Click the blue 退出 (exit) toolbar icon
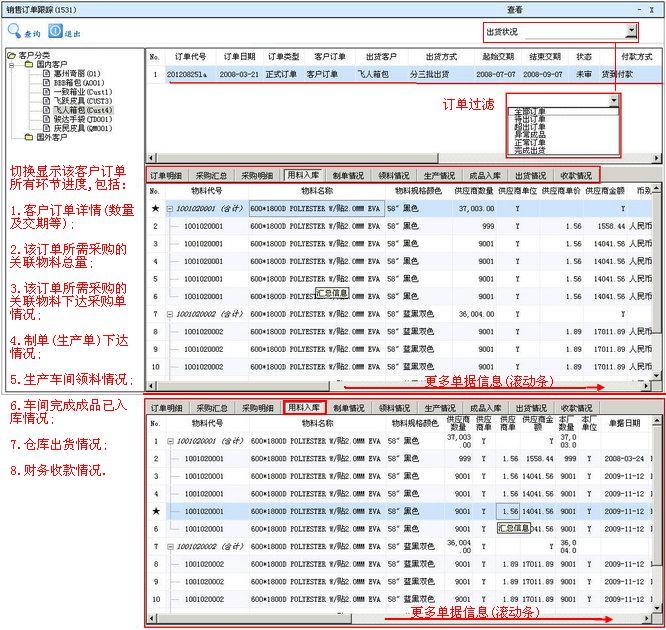Image resolution: width=666 pixels, height=630 pixels. click(55, 31)
